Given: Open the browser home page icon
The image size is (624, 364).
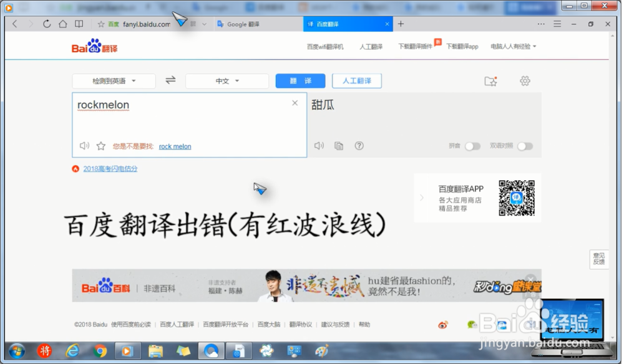Looking at the screenshot, I should pyautogui.click(x=63, y=24).
